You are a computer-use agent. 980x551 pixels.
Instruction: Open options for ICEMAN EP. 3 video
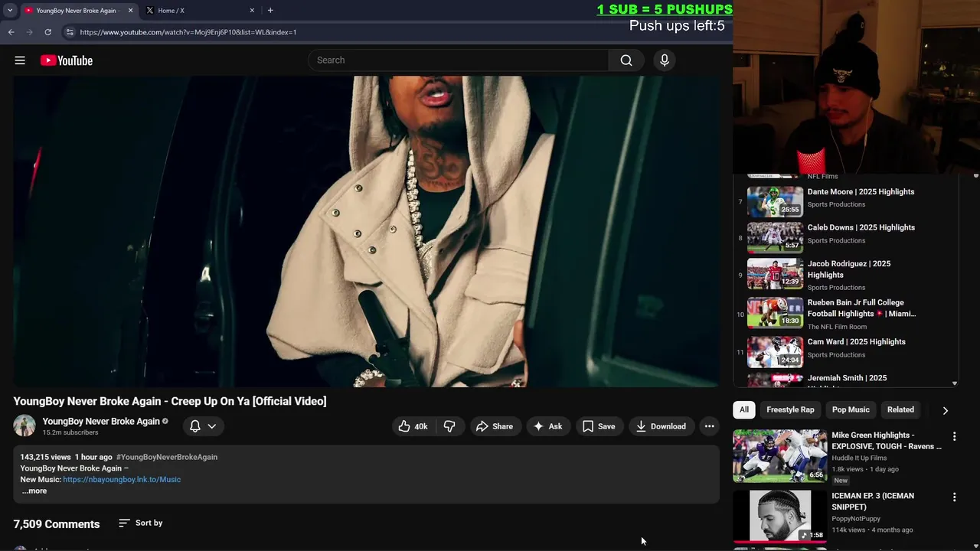pyautogui.click(x=954, y=497)
